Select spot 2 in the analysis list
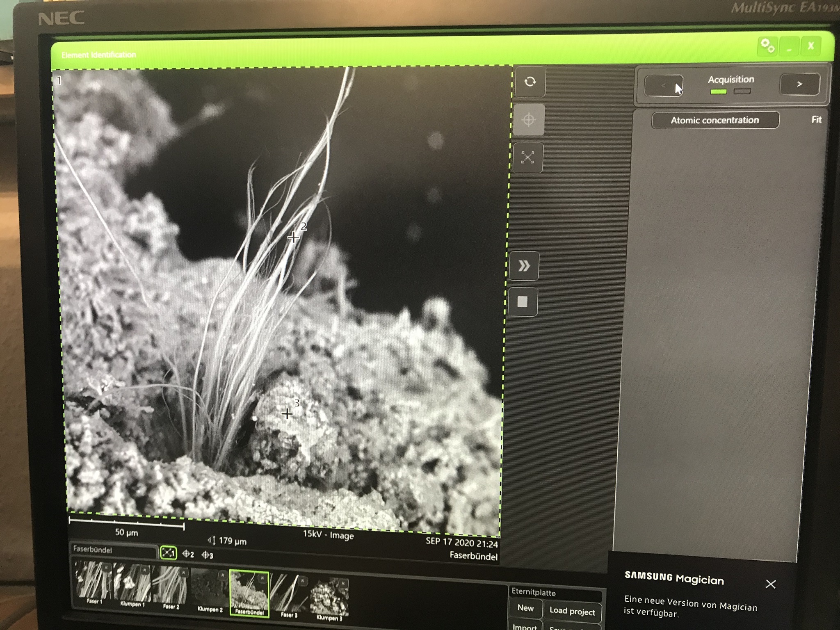This screenshot has height=630, width=840. point(188,554)
